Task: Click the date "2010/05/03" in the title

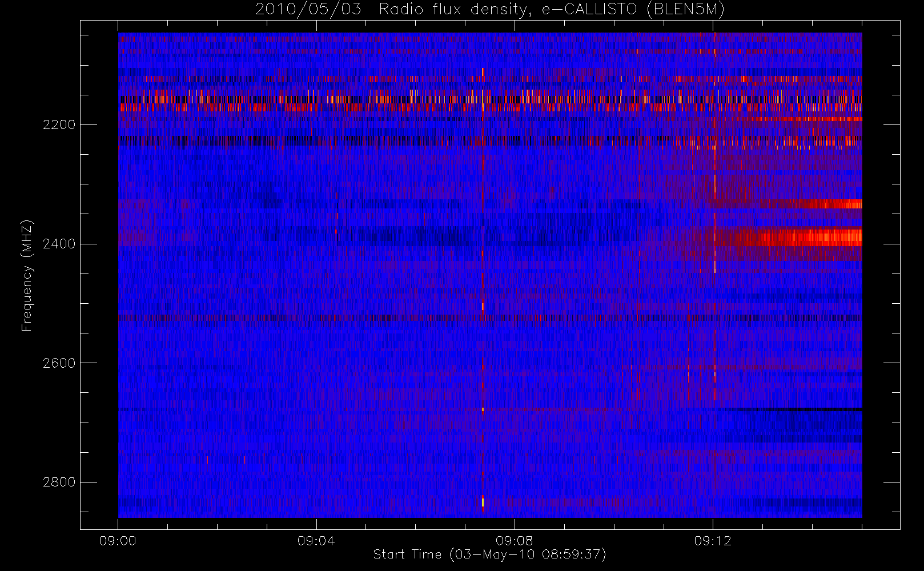Action: click(308, 9)
